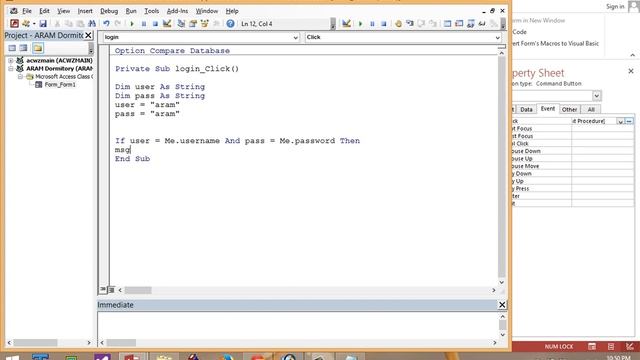Open the Locals Window icon

coord(447,24)
